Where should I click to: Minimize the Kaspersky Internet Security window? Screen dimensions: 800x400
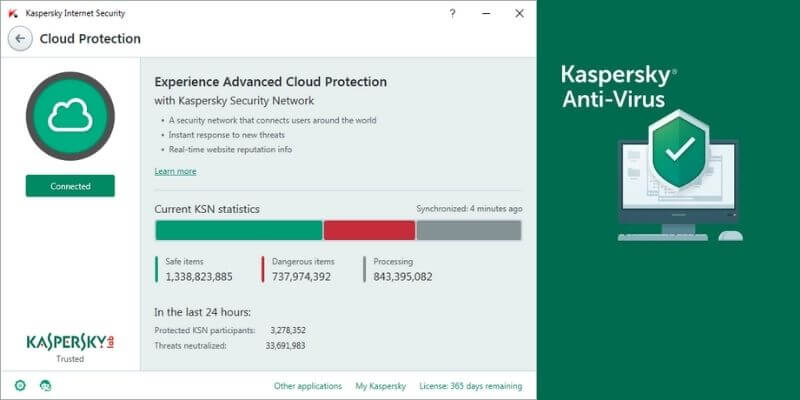click(x=486, y=13)
